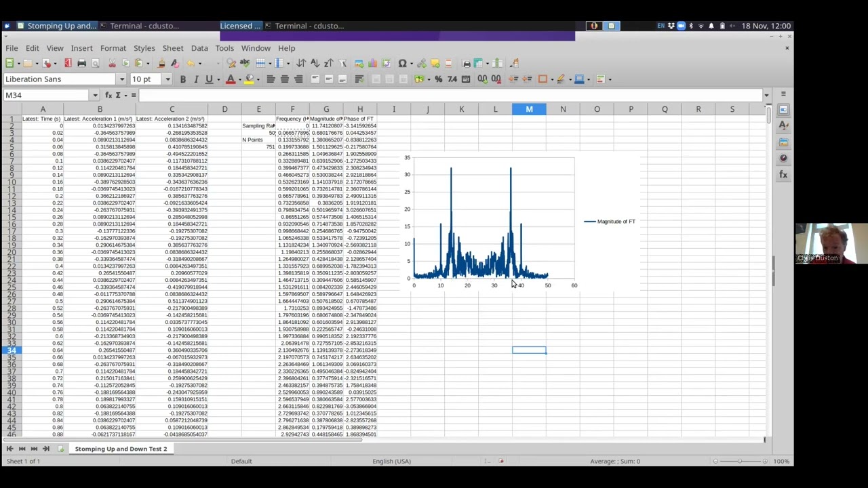This screenshot has width=868, height=488.
Task: Click the Print icon in toolbar
Action: pyautogui.click(x=81, y=63)
